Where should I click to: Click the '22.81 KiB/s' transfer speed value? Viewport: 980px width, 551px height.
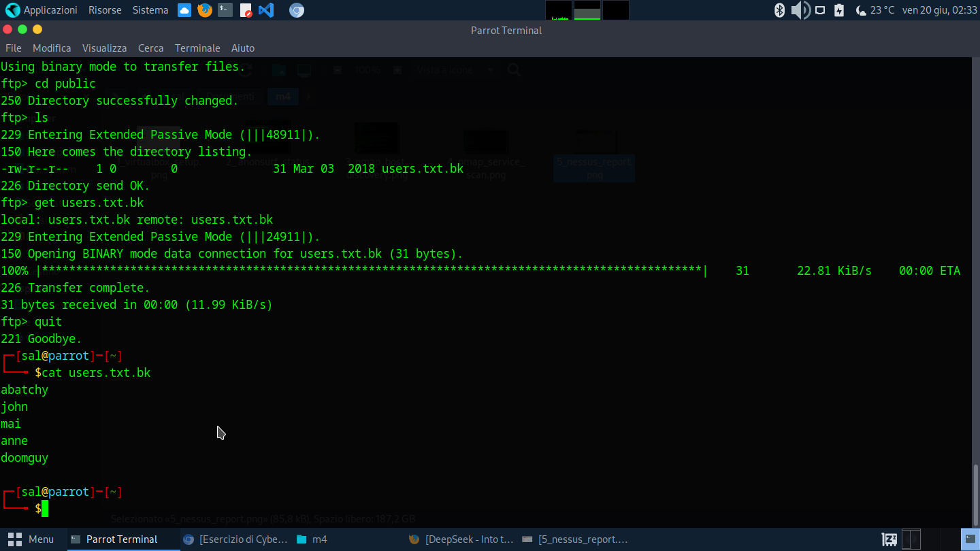point(834,271)
